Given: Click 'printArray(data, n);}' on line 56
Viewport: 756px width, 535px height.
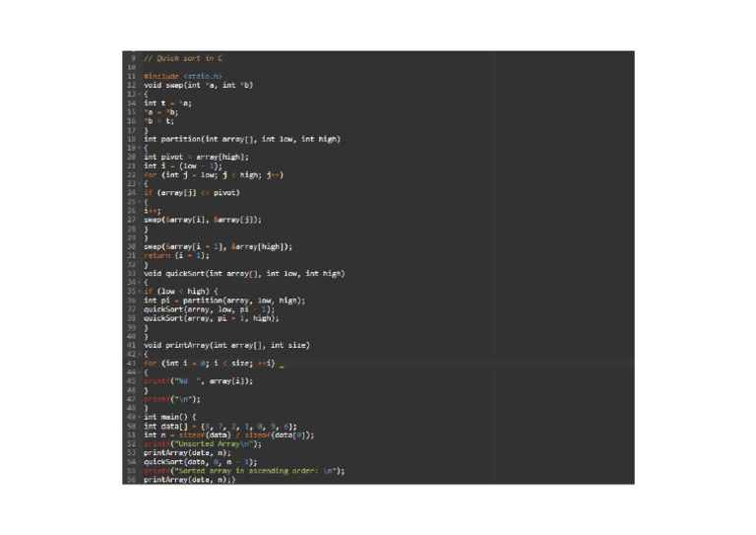Looking at the screenshot, I should (189, 480).
